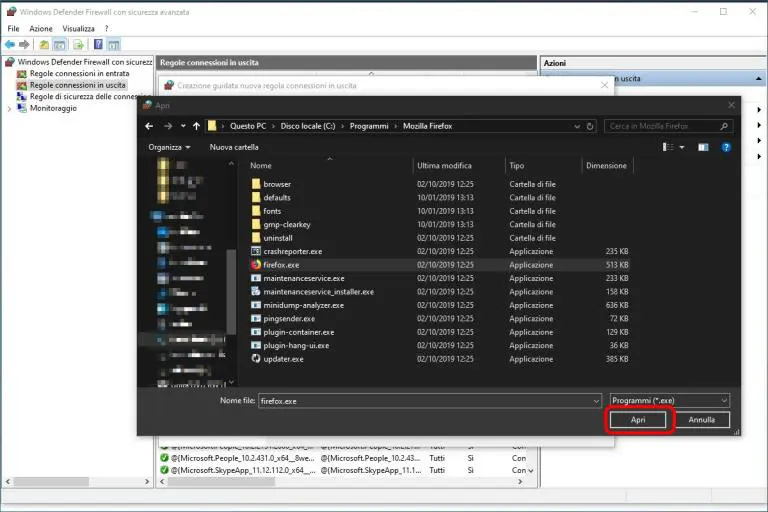768x512 pixels.
Task: Click the forward arrow in Firewall toolbar
Action: pos(24,45)
